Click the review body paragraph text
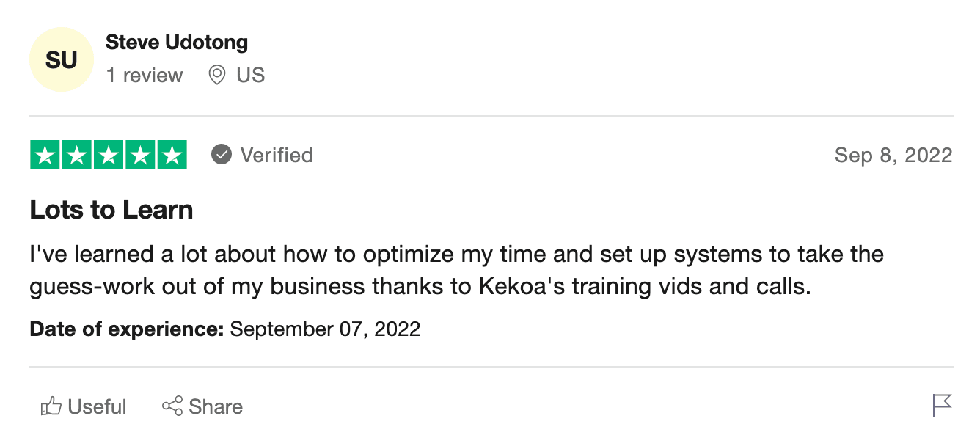 (456, 270)
